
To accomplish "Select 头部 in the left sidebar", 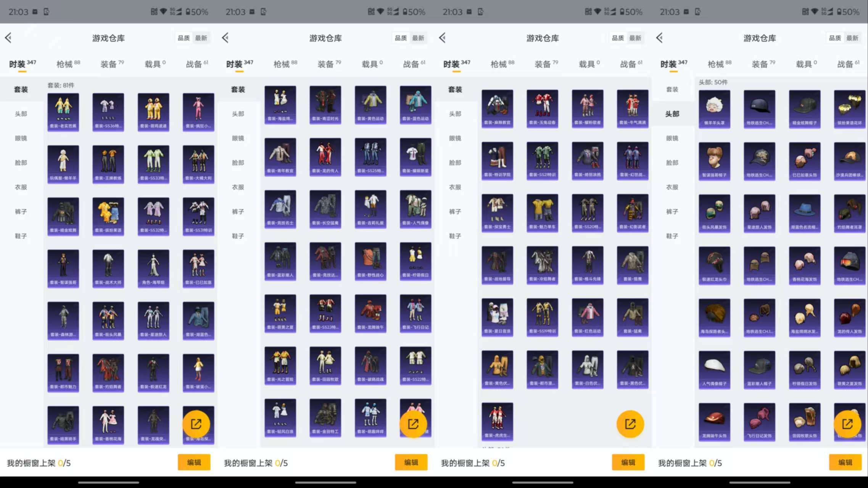I will point(21,113).
